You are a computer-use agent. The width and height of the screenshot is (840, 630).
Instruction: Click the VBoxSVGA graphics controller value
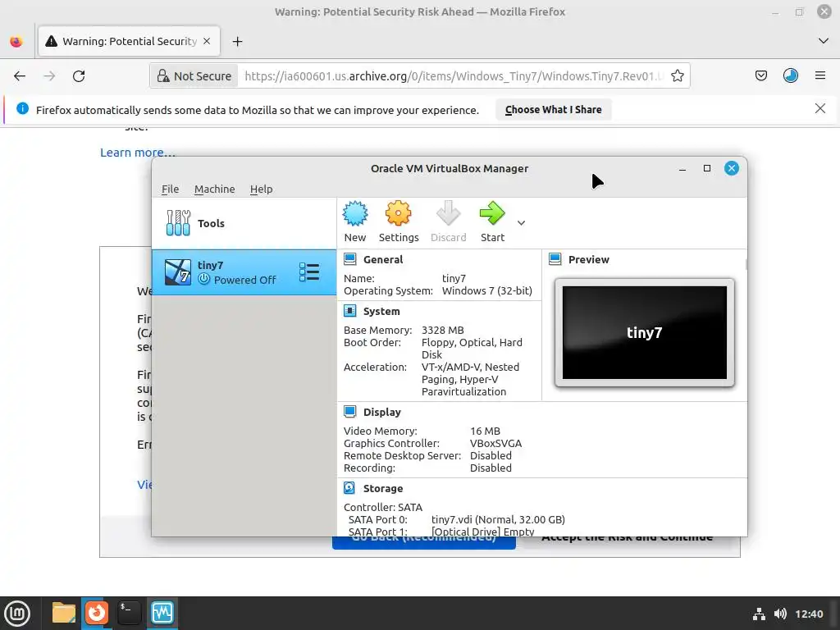(x=495, y=444)
